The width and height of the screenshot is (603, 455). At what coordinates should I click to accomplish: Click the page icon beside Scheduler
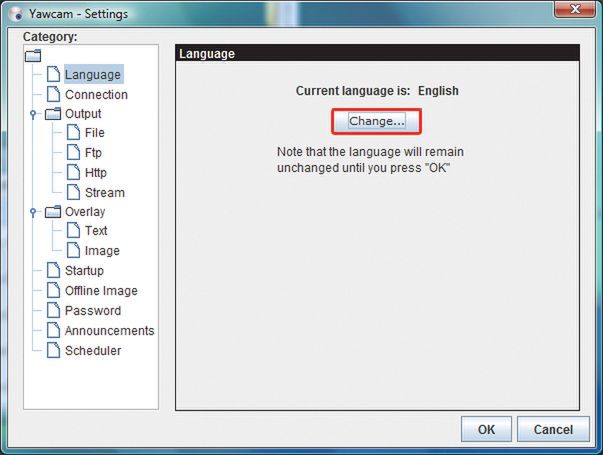(53, 350)
